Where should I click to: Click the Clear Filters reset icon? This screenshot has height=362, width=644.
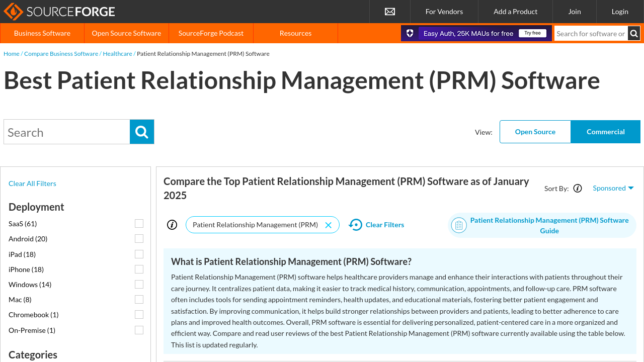pos(356,225)
